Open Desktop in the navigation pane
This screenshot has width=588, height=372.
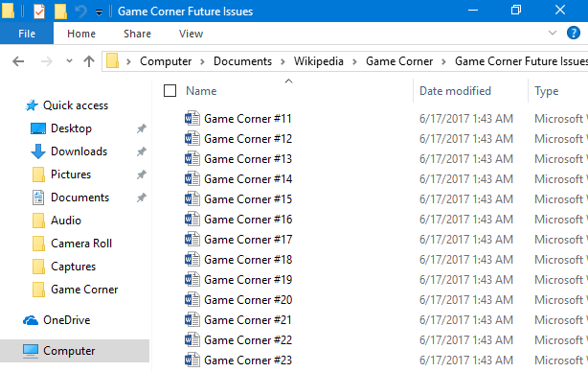coord(71,128)
